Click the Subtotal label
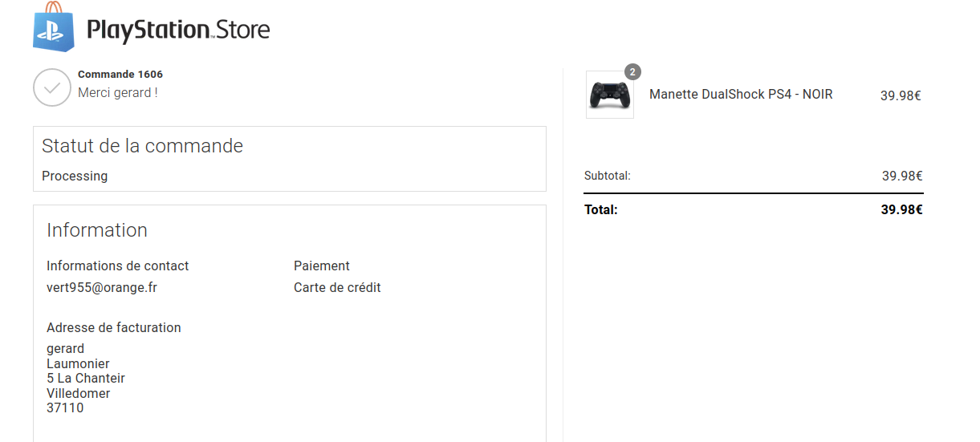Viewport: 980px width, 442px height. [608, 176]
